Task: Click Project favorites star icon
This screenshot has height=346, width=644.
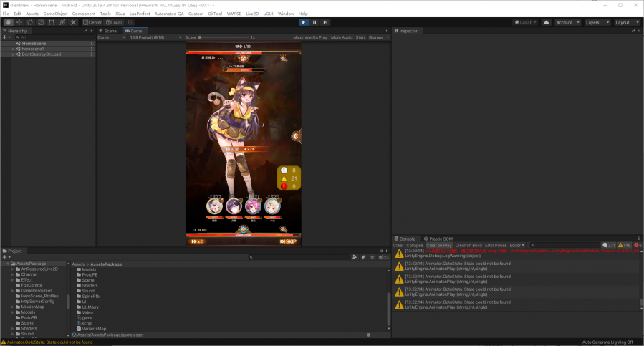Action: (x=373, y=257)
